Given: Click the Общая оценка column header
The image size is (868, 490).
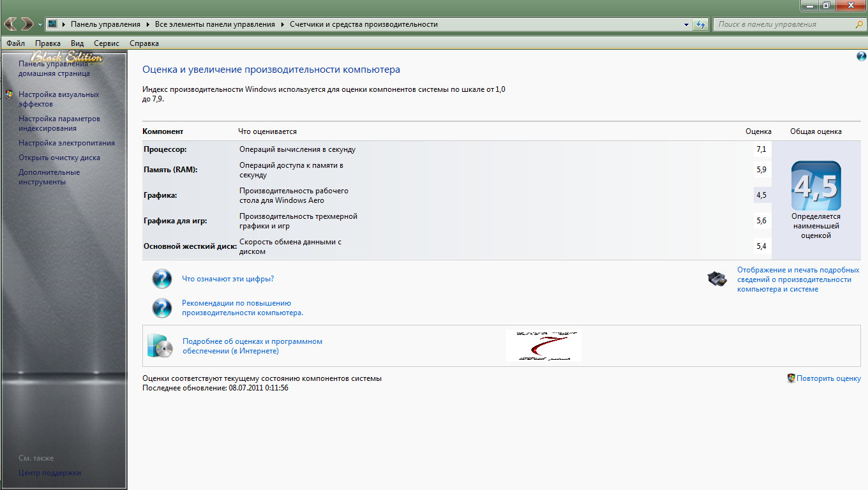Looking at the screenshot, I should (816, 131).
